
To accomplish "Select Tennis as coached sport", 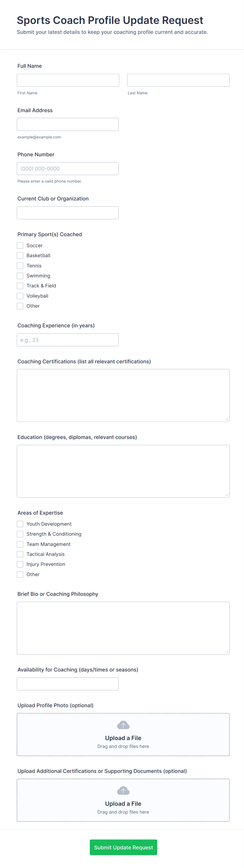I will (x=20, y=266).
